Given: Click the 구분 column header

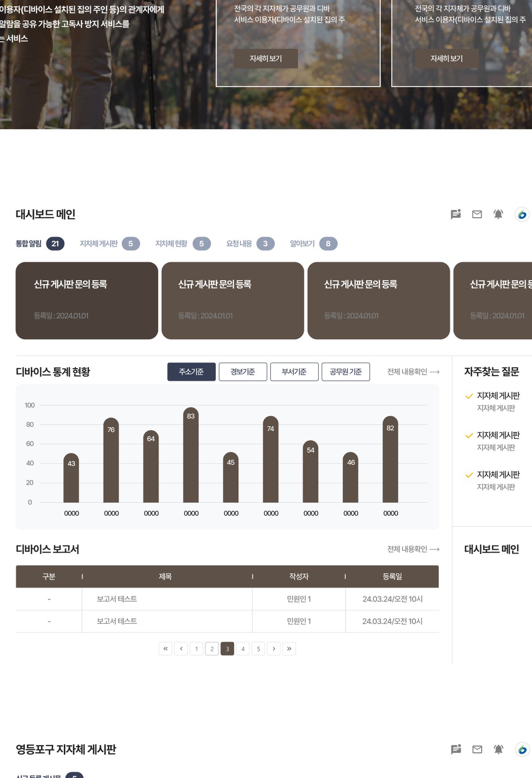Looking at the screenshot, I should 49,576.
